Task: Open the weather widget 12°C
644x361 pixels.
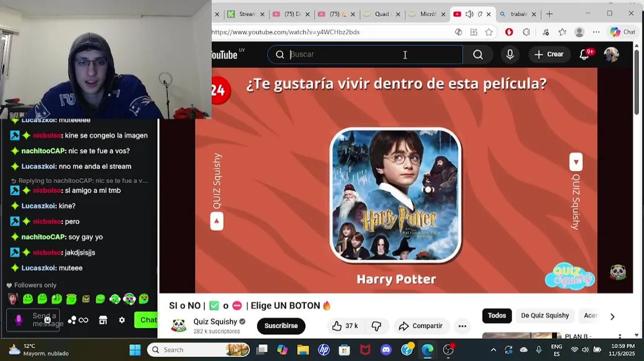Action: click(x=39, y=350)
